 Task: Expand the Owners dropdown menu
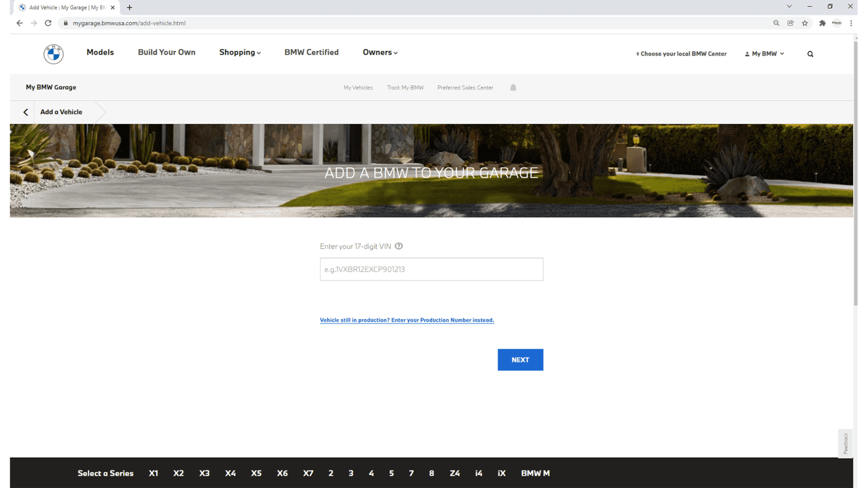pyautogui.click(x=380, y=53)
